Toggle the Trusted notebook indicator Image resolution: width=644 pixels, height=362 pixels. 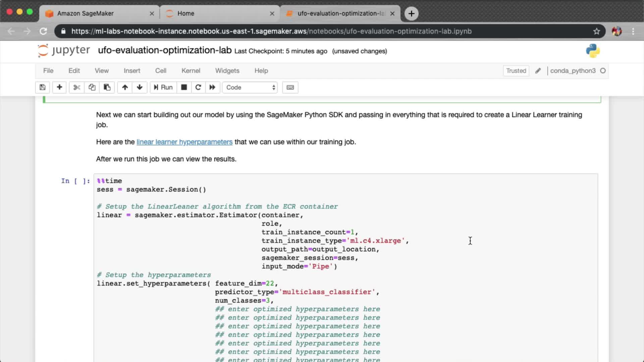(x=516, y=71)
